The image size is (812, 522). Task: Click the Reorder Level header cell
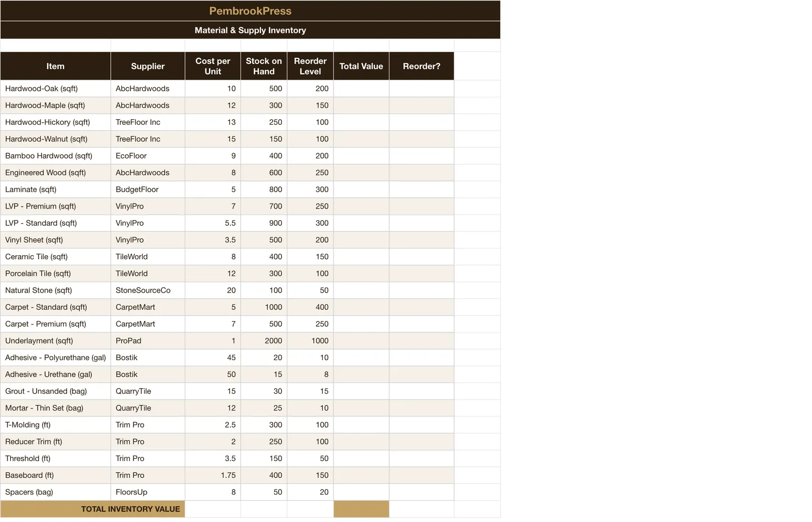(310, 66)
